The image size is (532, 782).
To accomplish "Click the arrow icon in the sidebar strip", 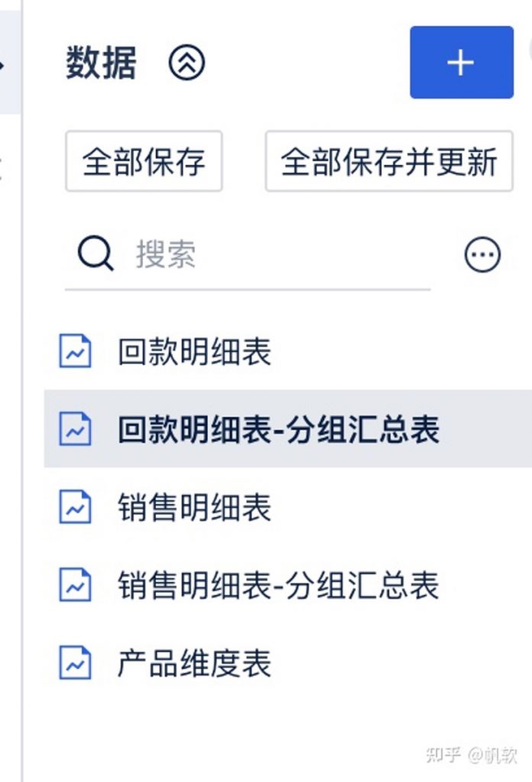I will pos(2,65).
